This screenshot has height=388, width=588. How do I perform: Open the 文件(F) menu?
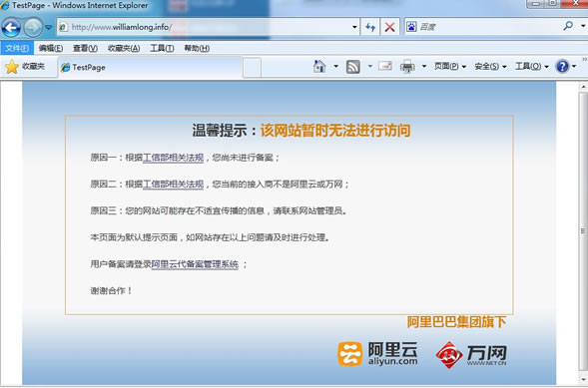(17, 48)
